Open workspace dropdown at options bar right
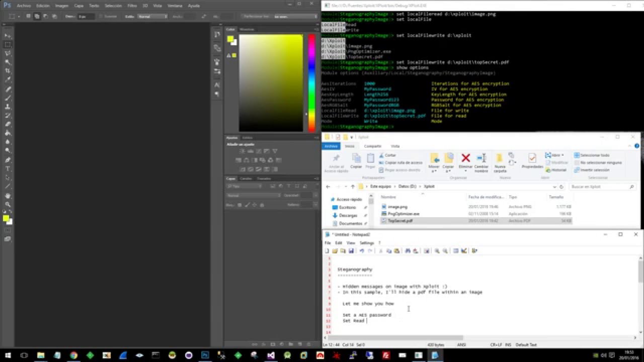 pos(295,16)
